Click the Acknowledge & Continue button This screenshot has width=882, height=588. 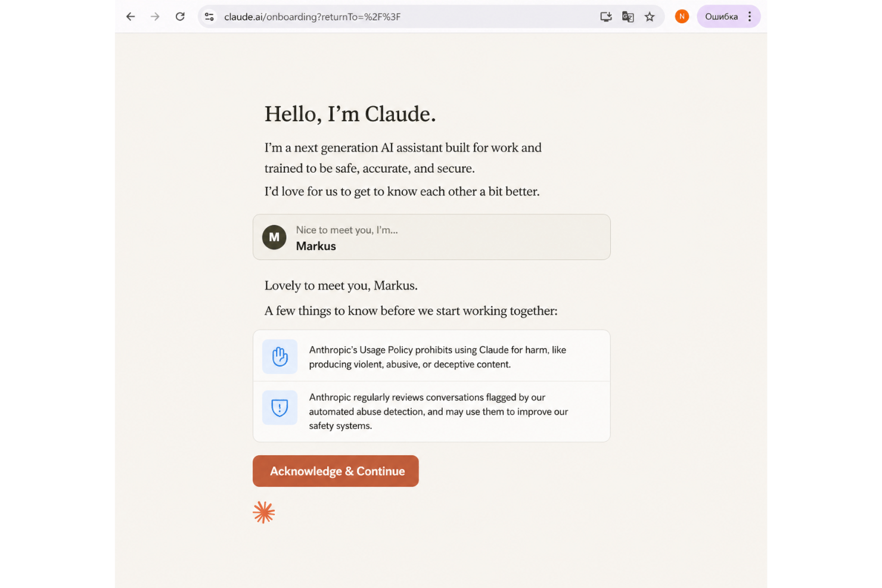336,471
